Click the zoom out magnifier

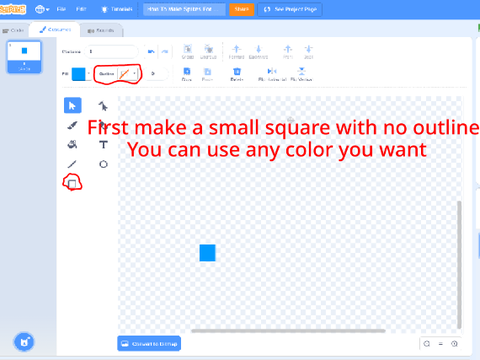[427, 344]
